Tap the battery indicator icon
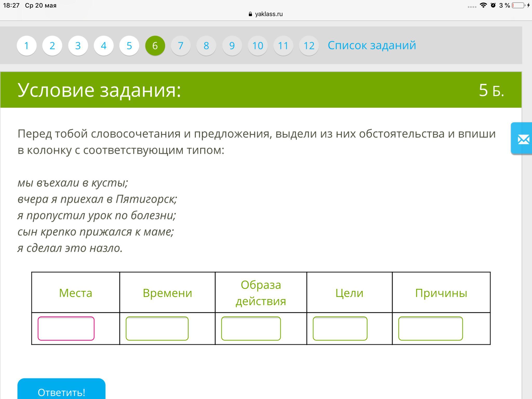532x399 pixels. pyautogui.click(x=518, y=5)
